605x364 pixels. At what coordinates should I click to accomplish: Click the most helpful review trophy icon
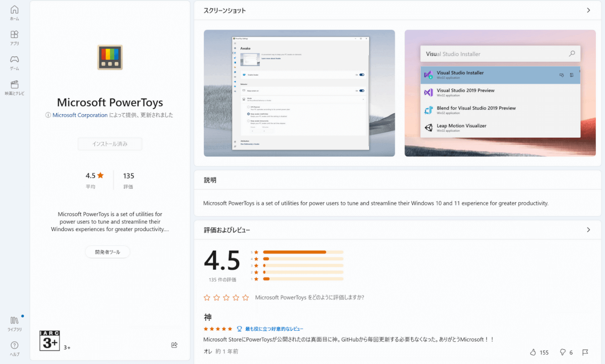[x=240, y=329]
